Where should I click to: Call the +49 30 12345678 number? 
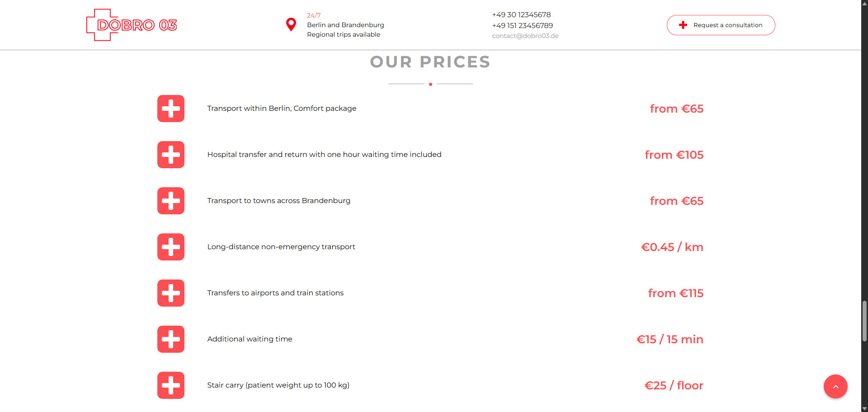point(521,15)
